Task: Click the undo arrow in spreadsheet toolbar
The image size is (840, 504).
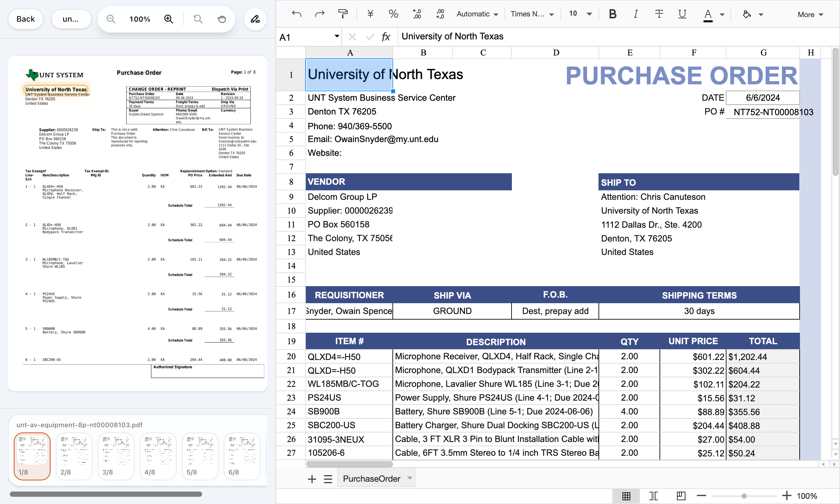Action: pos(296,14)
